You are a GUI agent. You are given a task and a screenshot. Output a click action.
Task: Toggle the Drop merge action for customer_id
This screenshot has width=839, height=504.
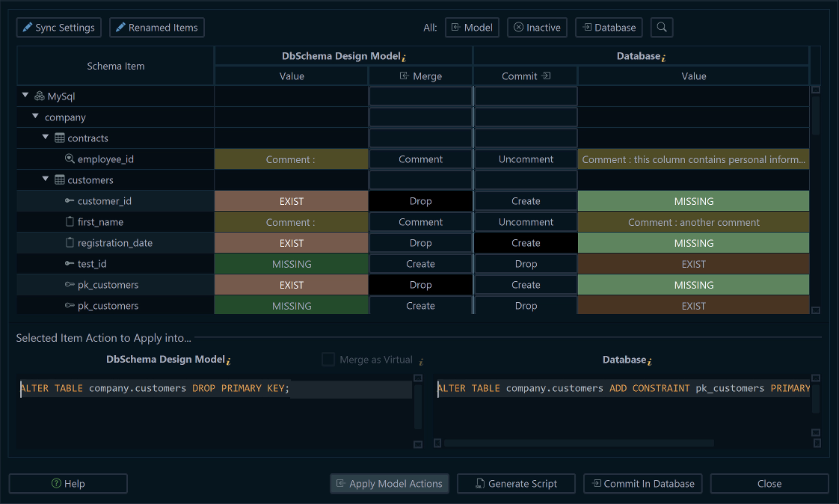[420, 200]
